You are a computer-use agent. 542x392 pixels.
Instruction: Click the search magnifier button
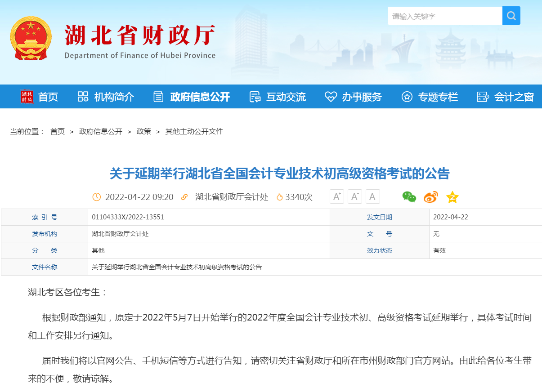[511, 16]
